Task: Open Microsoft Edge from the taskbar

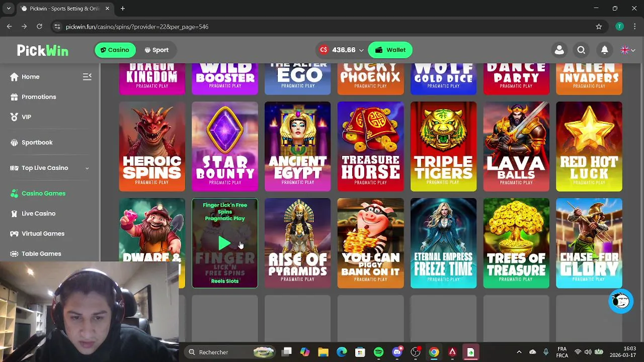Action: [x=342, y=352]
